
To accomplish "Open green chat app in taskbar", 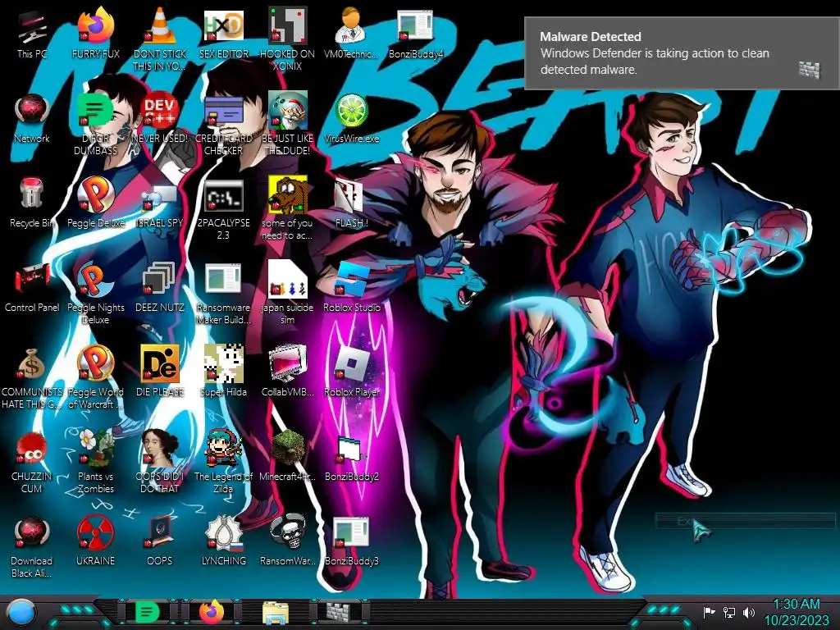I will click(148, 611).
